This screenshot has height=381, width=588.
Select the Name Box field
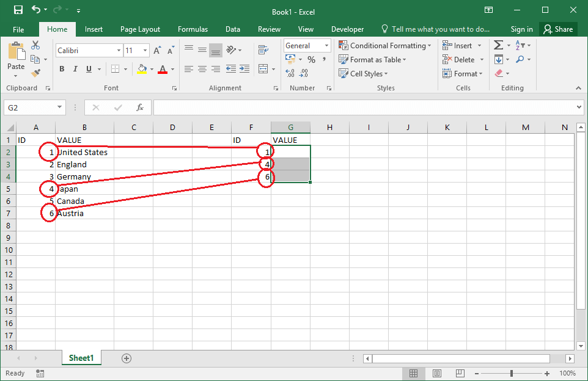pos(31,107)
